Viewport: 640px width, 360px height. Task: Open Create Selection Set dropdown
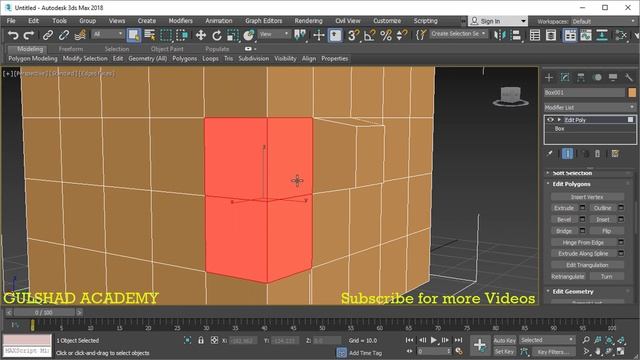pos(458,34)
